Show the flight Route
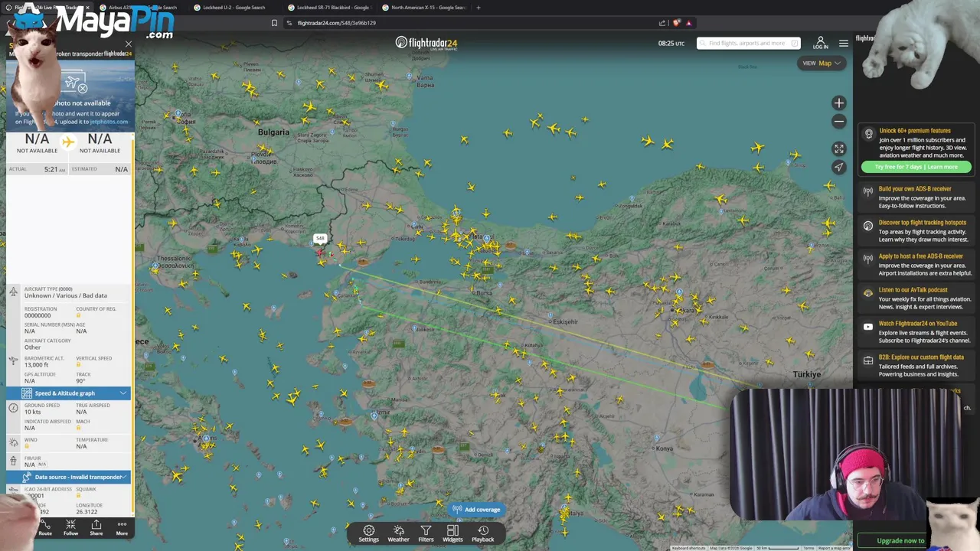This screenshot has width=980, height=551. click(x=45, y=528)
